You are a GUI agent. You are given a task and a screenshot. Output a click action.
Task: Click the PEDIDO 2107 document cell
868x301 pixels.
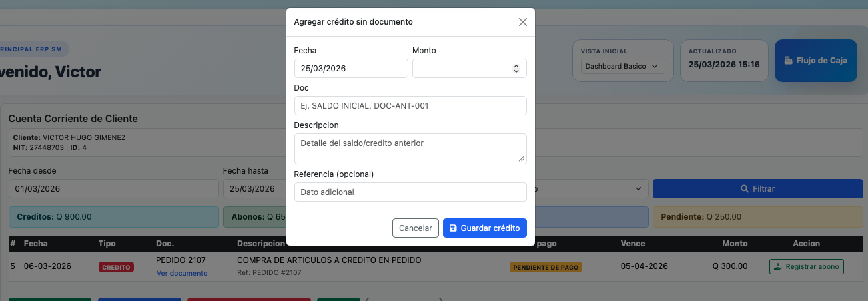coord(181,260)
